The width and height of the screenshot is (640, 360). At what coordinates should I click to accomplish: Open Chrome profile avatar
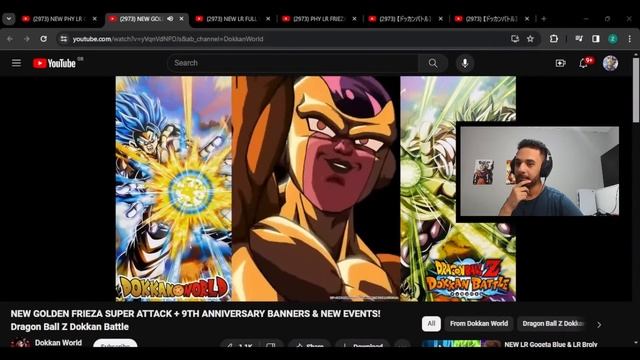tap(613, 39)
